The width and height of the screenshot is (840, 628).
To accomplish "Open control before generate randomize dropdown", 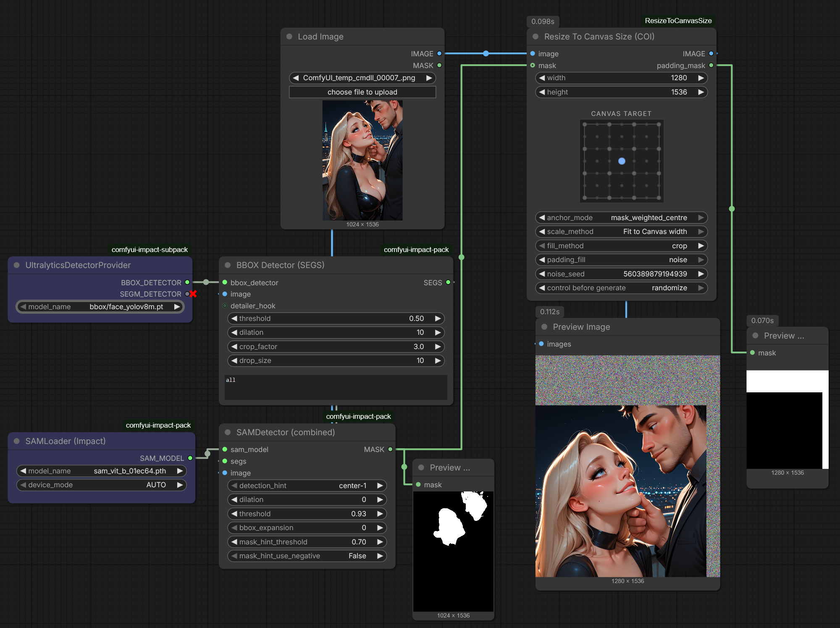I will (621, 288).
